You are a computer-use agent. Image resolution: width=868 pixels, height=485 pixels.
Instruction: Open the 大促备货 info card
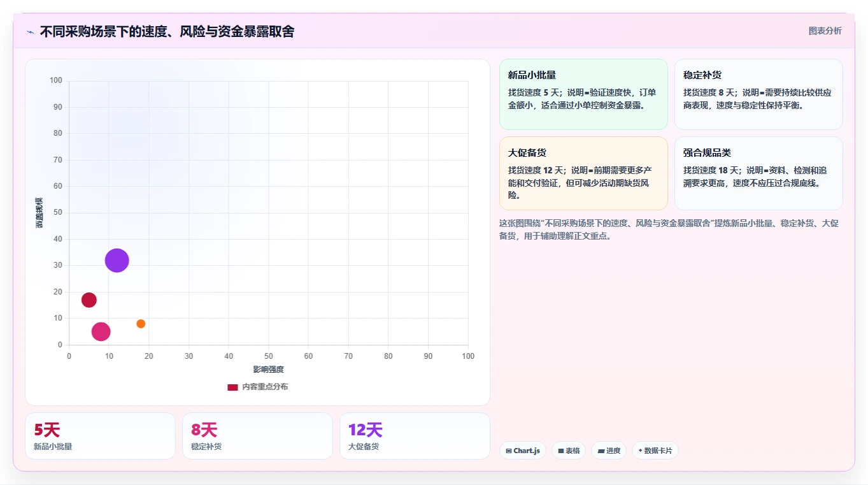pos(583,173)
